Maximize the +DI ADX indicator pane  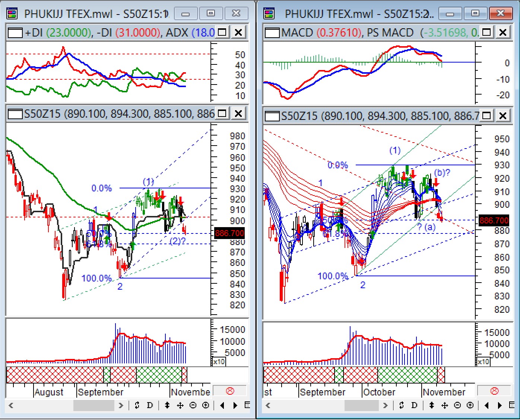pos(222,32)
